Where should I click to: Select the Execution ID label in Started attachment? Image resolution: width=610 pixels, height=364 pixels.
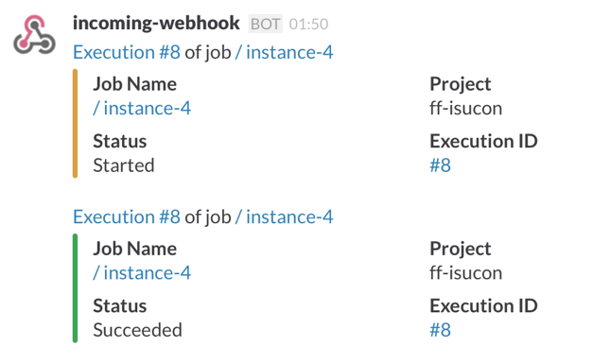pyautogui.click(x=483, y=141)
